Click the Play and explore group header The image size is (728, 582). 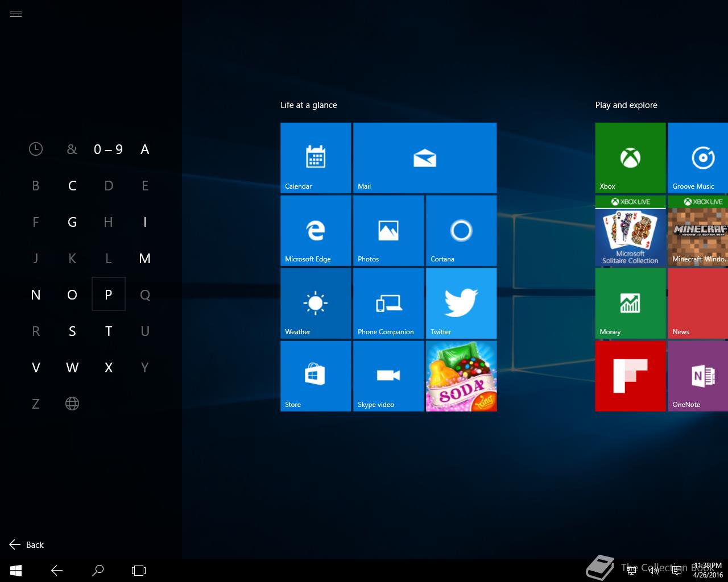[x=626, y=105]
